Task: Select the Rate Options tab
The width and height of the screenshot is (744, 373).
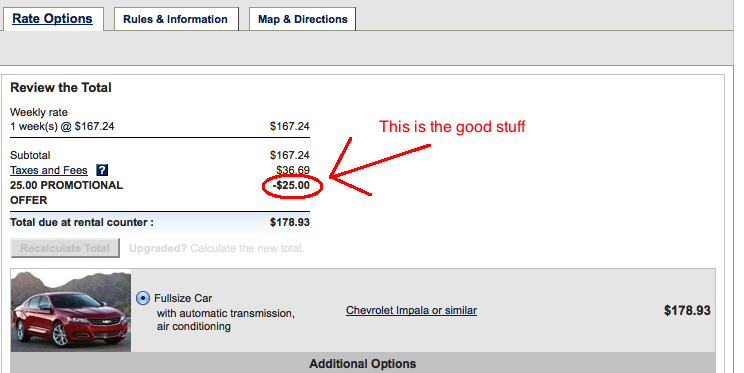Action: (x=52, y=19)
